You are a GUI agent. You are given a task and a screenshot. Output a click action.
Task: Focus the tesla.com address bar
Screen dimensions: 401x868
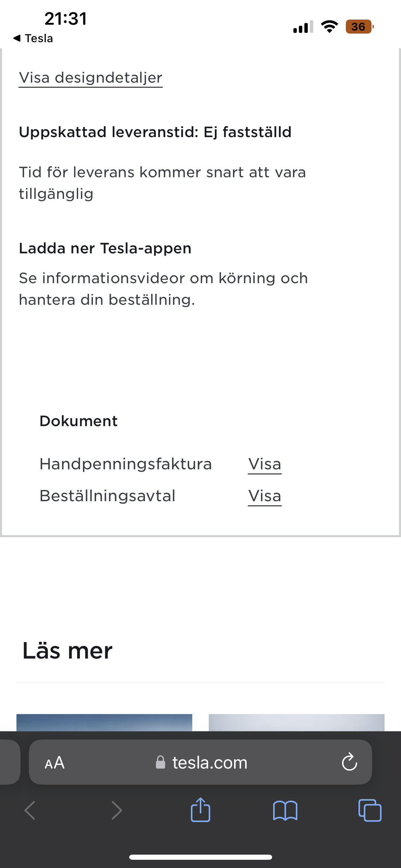pyautogui.click(x=200, y=762)
